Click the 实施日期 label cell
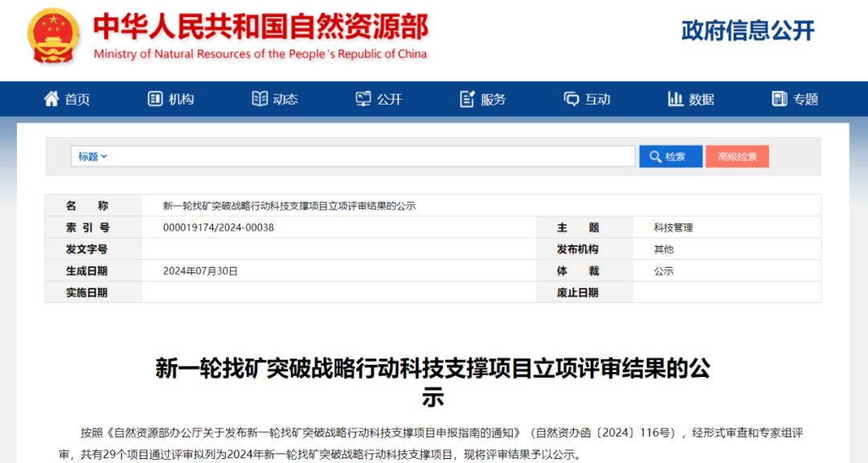Screen dimensions: 868x463 (x=93, y=293)
